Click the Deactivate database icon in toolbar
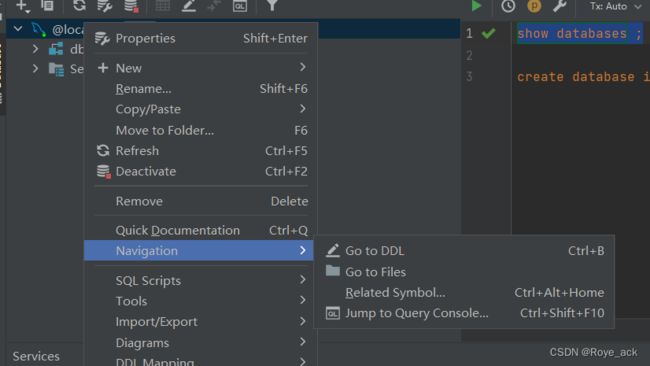The height and width of the screenshot is (366, 650). tap(131, 6)
